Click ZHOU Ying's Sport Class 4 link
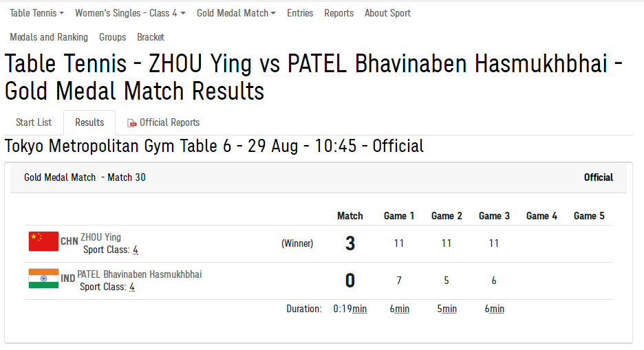The width and height of the screenshot is (644, 350). coord(136,250)
